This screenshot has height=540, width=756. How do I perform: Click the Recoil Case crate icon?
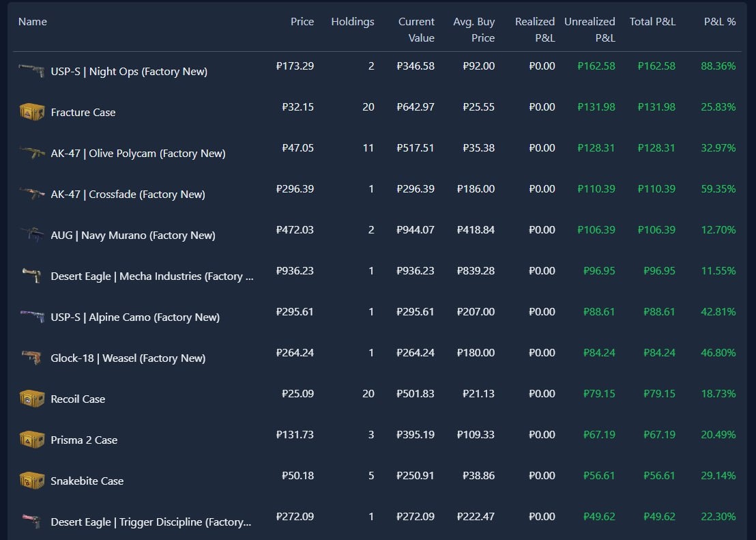pos(32,399)
